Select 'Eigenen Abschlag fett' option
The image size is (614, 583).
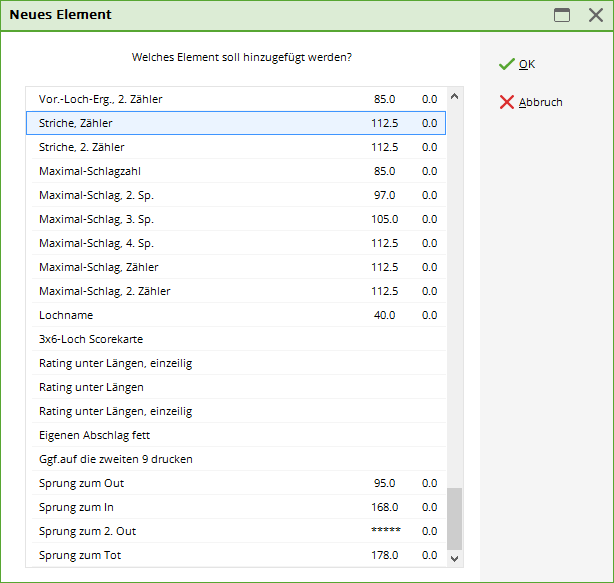coord(94,435)
